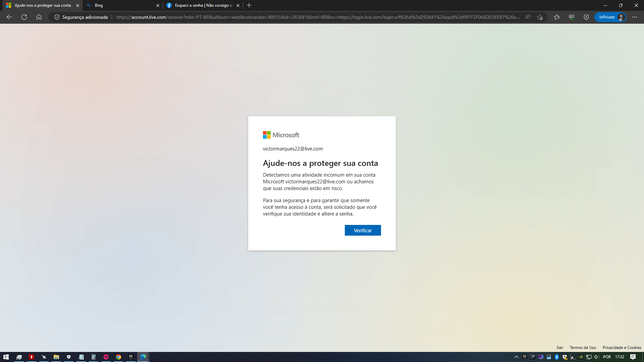Viewport: 644px width, 362px height.
Task: Click the Read aloud icon in address bar
Action: tap(528, 17)
